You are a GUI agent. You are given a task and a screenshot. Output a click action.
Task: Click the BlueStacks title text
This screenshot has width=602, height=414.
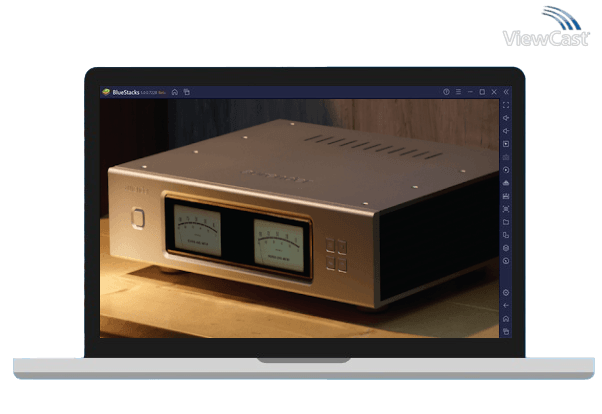pyautogui.click(x=126, y=93)
